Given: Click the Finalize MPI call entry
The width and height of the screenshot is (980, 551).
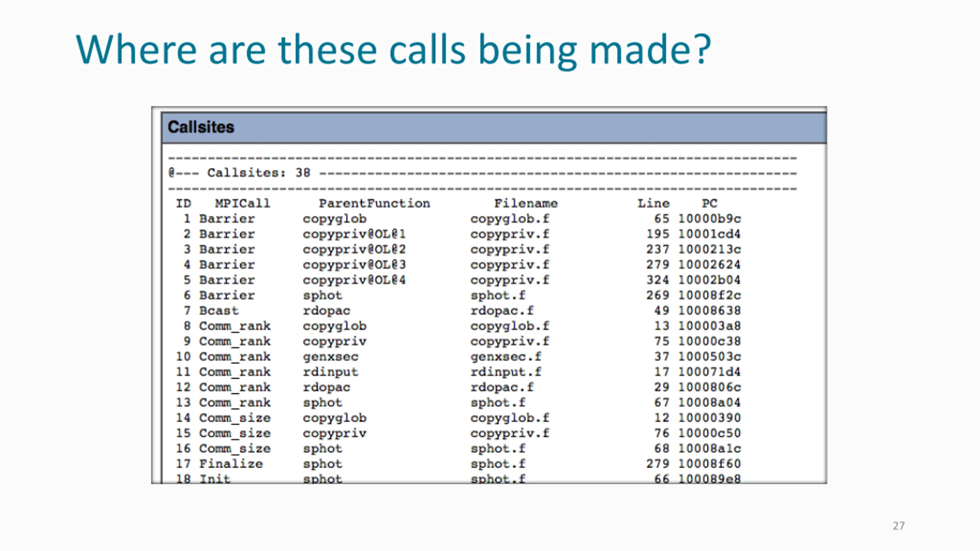Looking at the screenshot, I should coord(231,463).
